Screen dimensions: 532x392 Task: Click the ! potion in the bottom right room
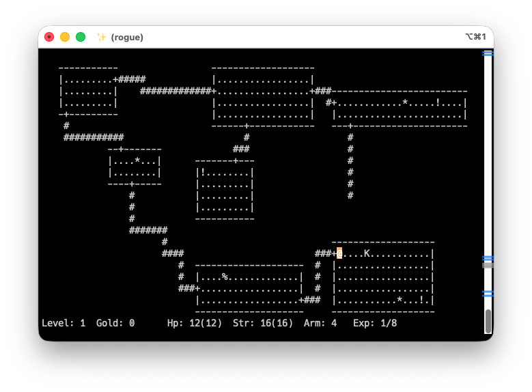pos(421,300)
